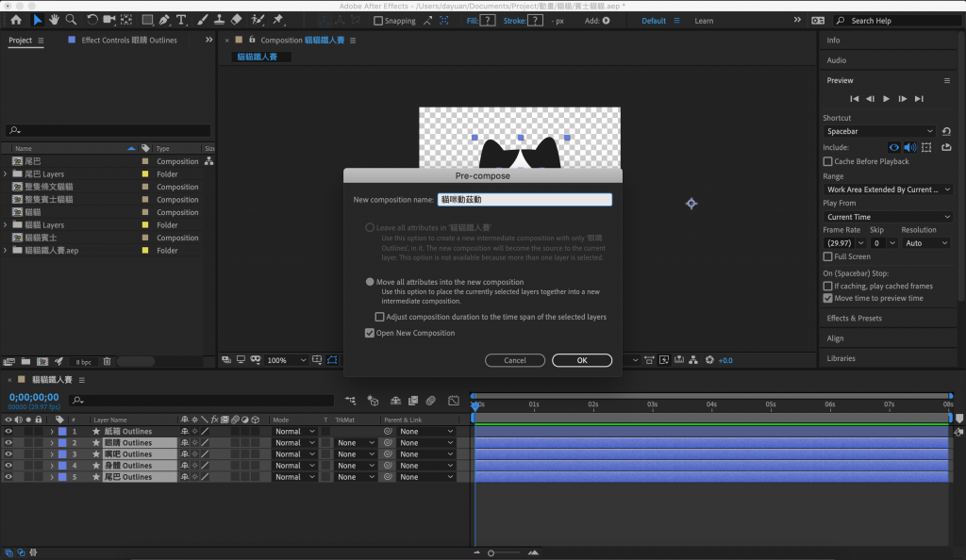Expand the 眼睛 Outlines layer properties
The image size is (966, 560).
tap(52, 443)
